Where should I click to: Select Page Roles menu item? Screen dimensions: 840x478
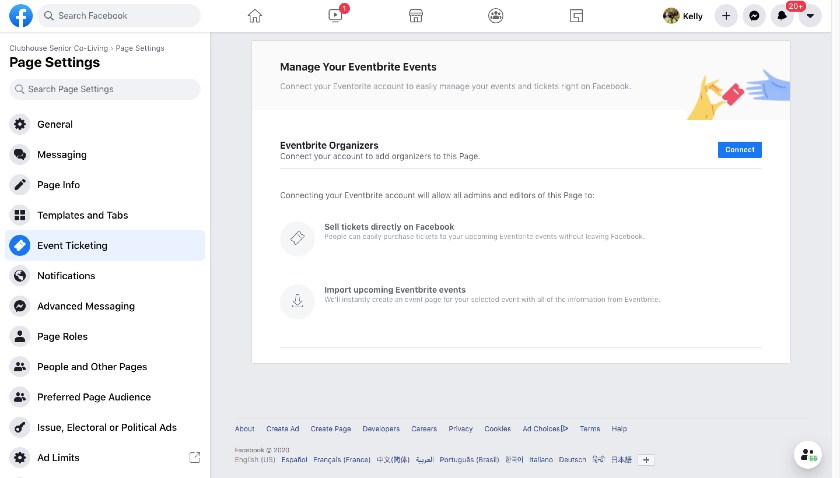coord(105,337)
